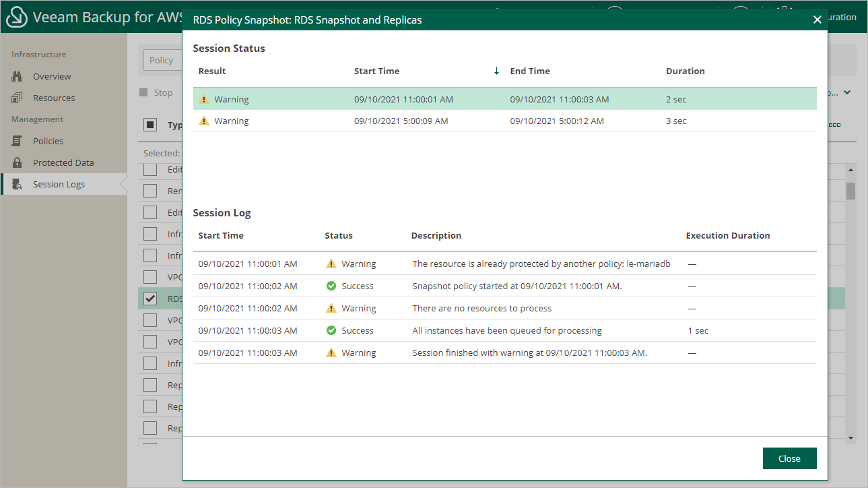
Task: Select session started at 09/10/2021 11:00:01 AM
Action: 505,99
